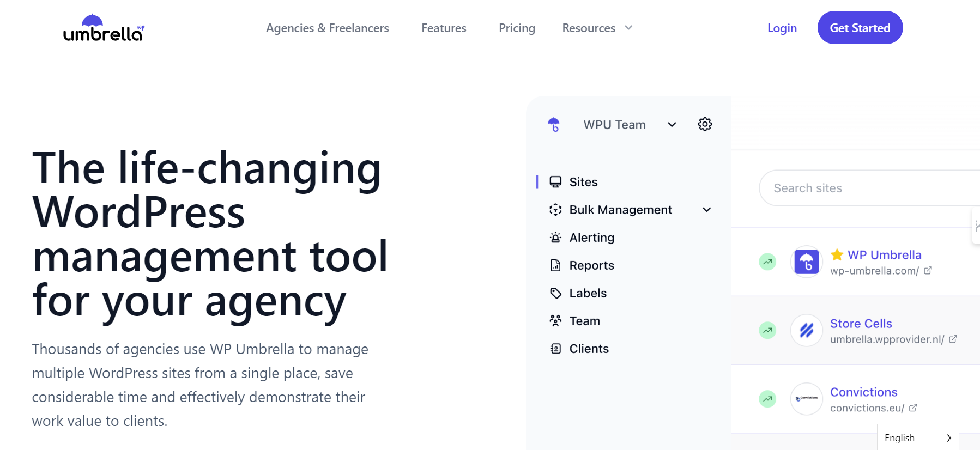Click the WPU Team workspace name

click(x=615, y=125)
